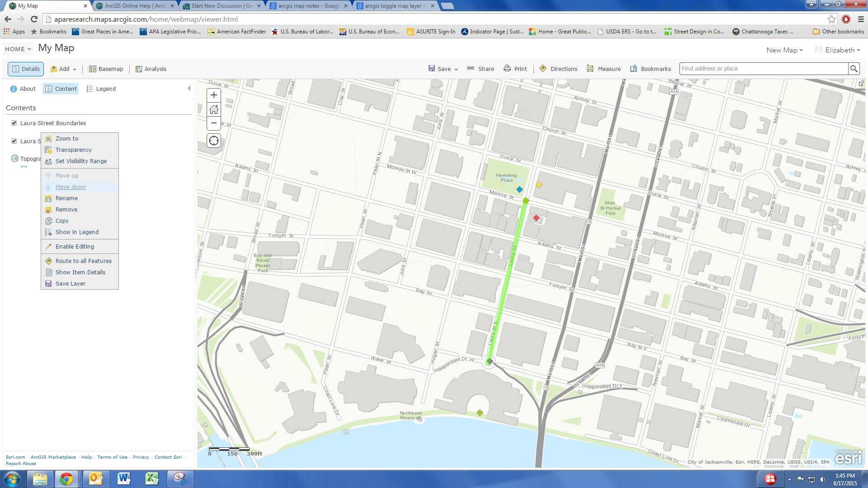Screen dimensions: 868x488
Task: Open the HOME dropdown menu
Action: (x=18, y=49)
